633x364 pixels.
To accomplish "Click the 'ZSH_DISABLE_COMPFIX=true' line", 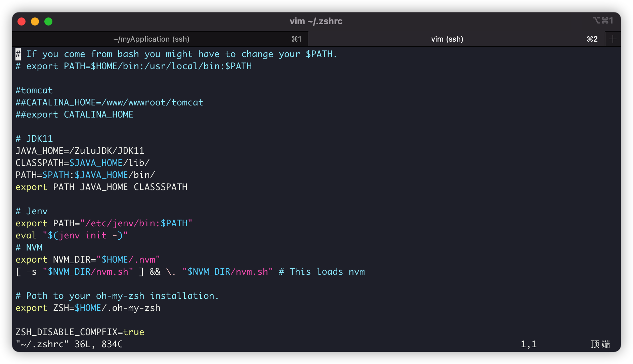I will [80, 332].
